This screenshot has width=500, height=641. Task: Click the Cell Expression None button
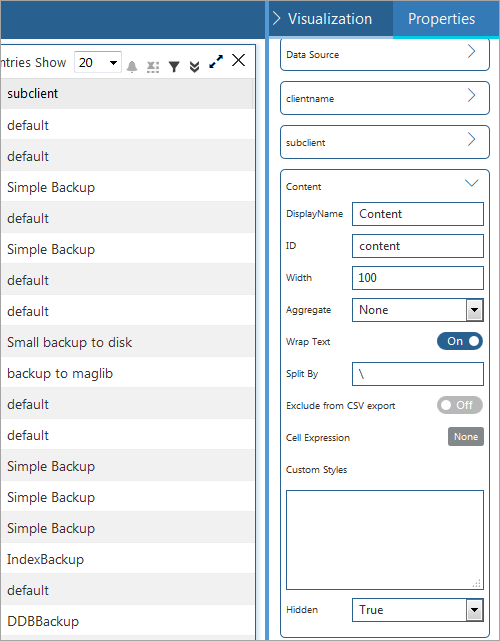[466, 437]
